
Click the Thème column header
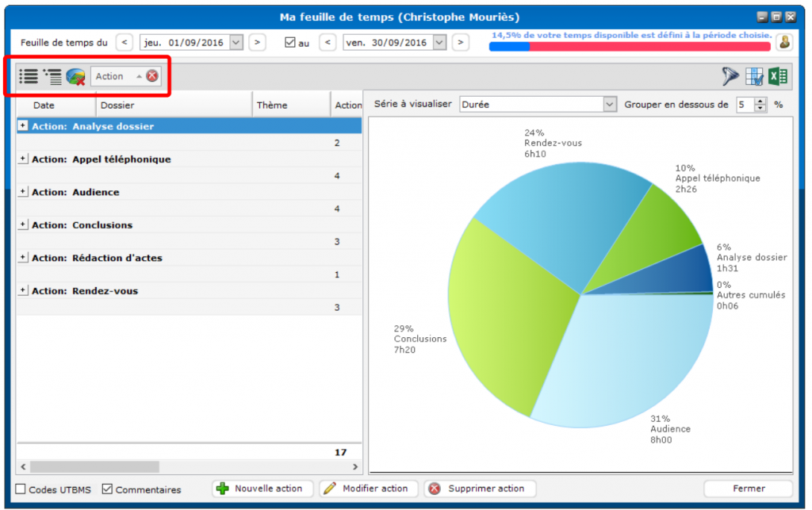(x=290, y=105)
